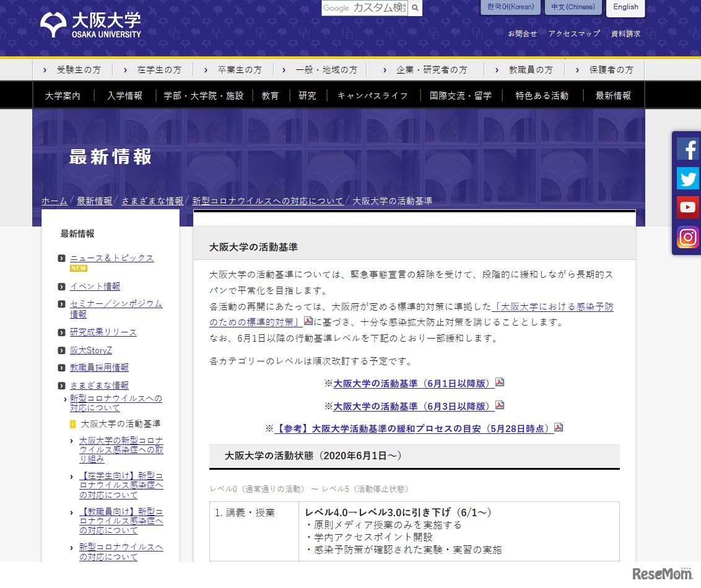Open the PDF icon next to 6月3日以降版

tap(499, 405)
